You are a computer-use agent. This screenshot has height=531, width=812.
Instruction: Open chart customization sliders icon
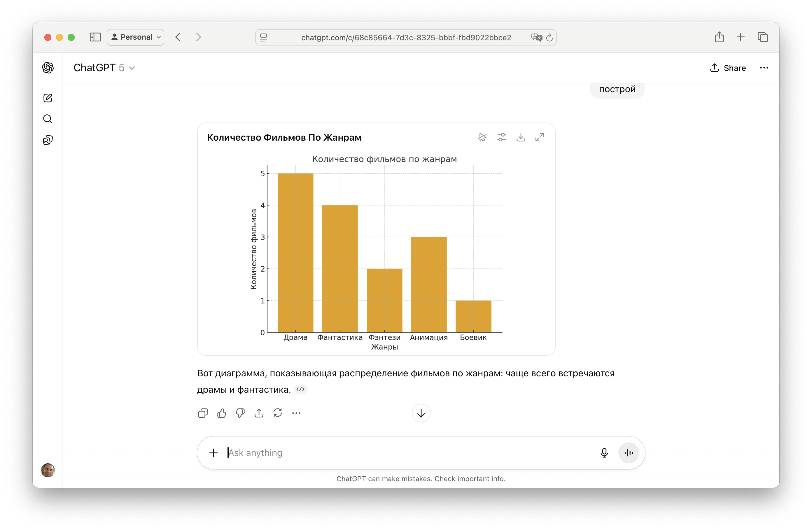coord(502,137)
